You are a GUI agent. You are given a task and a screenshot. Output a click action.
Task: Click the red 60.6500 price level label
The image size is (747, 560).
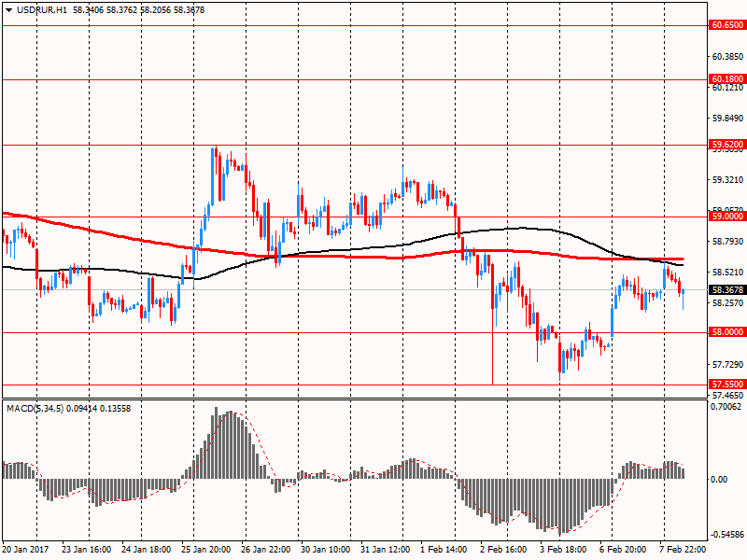pos(727,25)
